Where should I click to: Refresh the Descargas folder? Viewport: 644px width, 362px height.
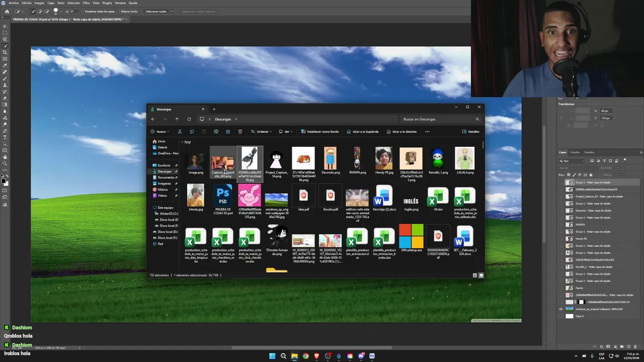pyautogui.click(x=189, y=119)
